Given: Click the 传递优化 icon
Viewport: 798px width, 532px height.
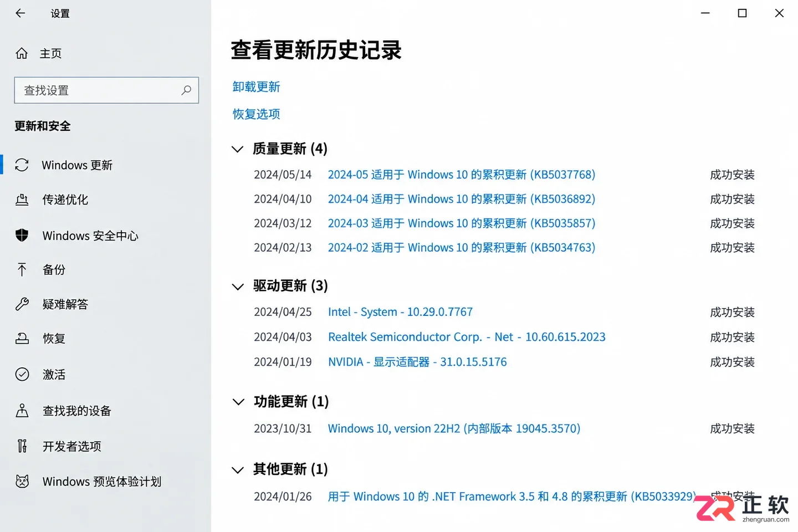Looking at the screenshot, I should (x=22, y=199).
